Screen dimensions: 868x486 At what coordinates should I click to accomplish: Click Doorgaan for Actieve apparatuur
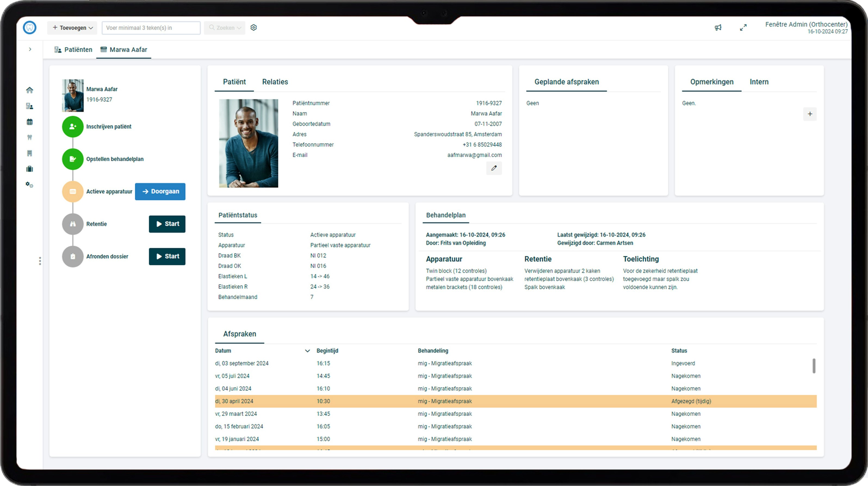click(x=160, y=191)
